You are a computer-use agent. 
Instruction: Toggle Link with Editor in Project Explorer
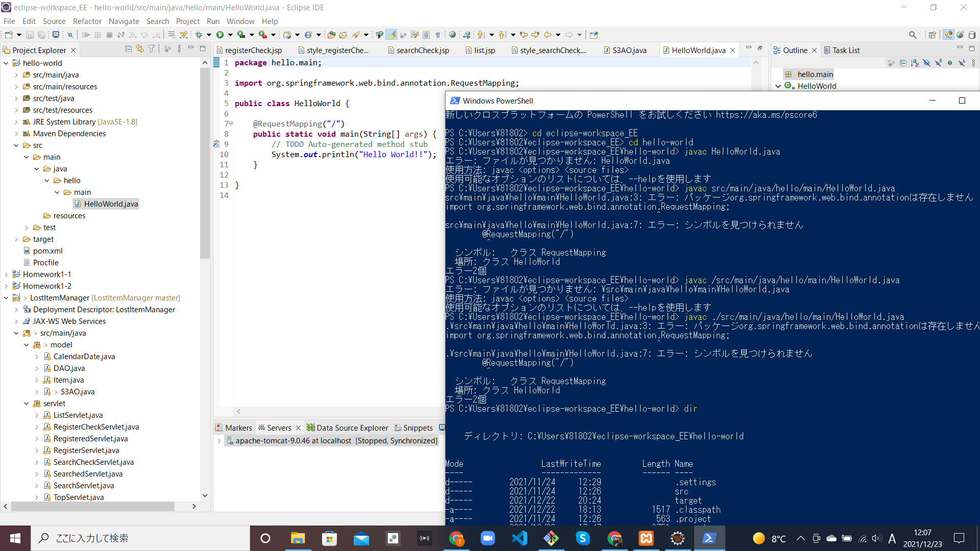140,49
